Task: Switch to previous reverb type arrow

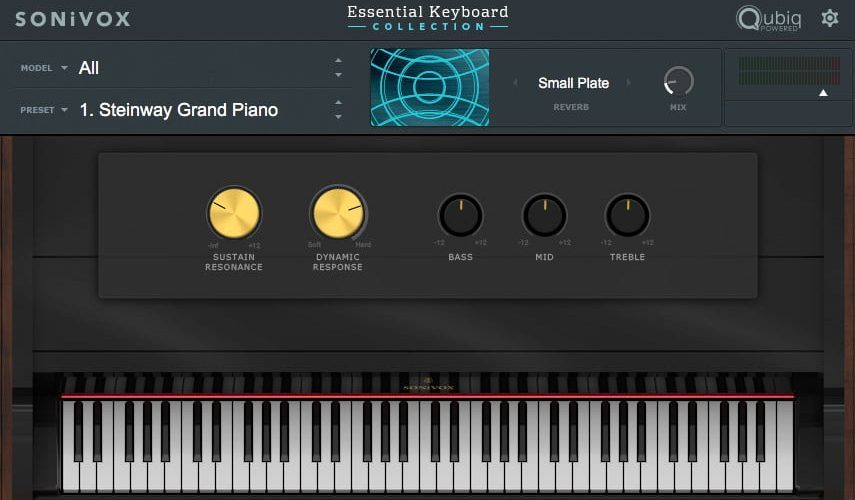Action: click(x=515, y=83)
